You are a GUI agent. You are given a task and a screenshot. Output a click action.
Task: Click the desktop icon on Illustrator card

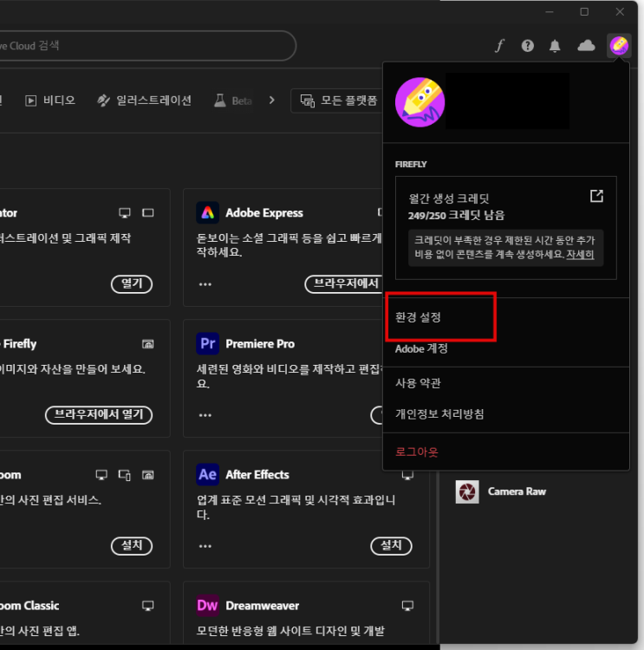click(x=125, y=213)
